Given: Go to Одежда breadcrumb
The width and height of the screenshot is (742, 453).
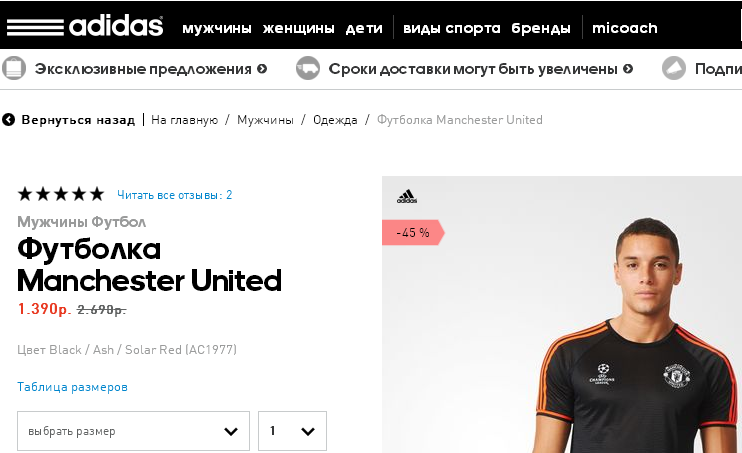Looking at the screenshot, I should [335, 120].
